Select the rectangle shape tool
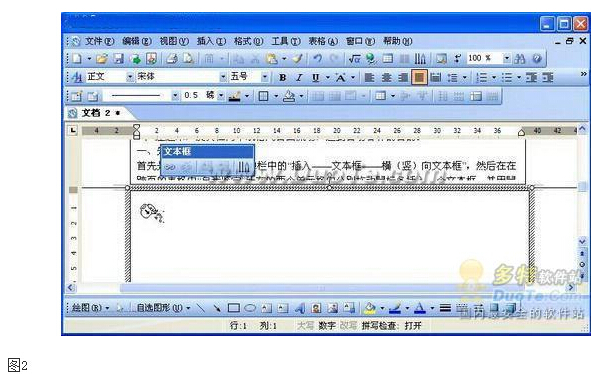This screenshot has height=374, width=606. [233, 308]
